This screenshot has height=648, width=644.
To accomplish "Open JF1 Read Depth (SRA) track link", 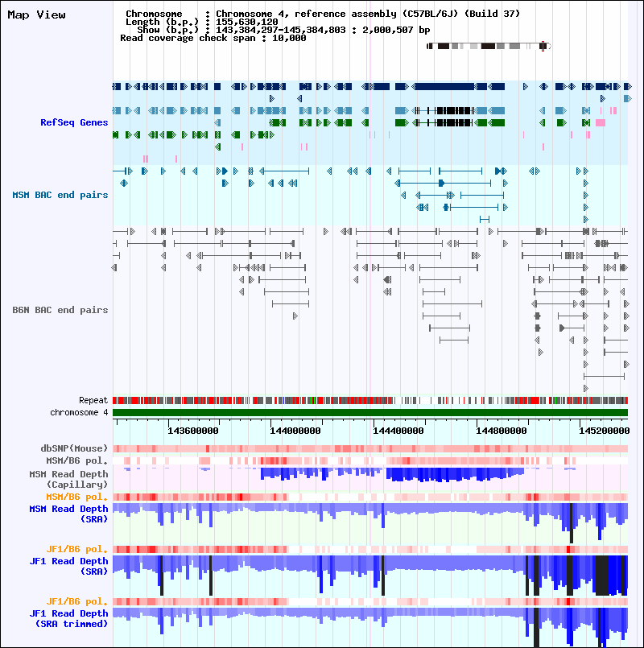I will (68, 566).
